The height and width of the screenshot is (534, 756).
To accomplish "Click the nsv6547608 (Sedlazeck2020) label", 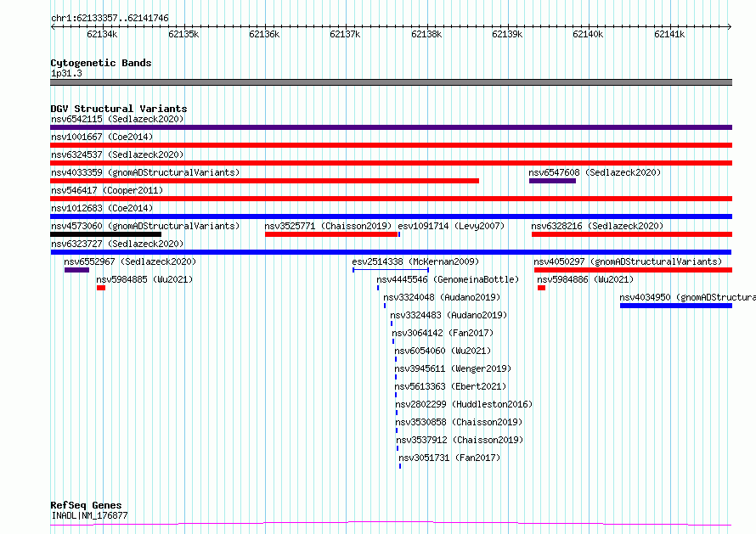I will 595,172.
